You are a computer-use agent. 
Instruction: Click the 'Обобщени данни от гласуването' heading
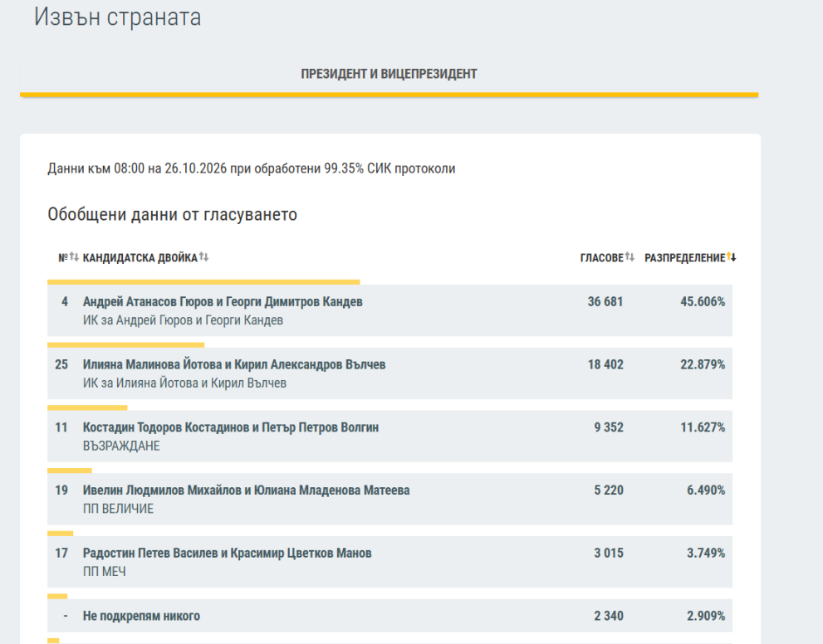(172, 214)
